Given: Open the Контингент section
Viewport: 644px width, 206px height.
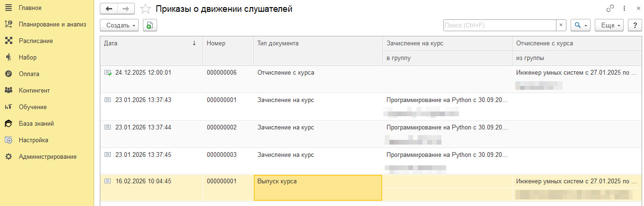Looking at the screenshot, I should coord(34,90).
